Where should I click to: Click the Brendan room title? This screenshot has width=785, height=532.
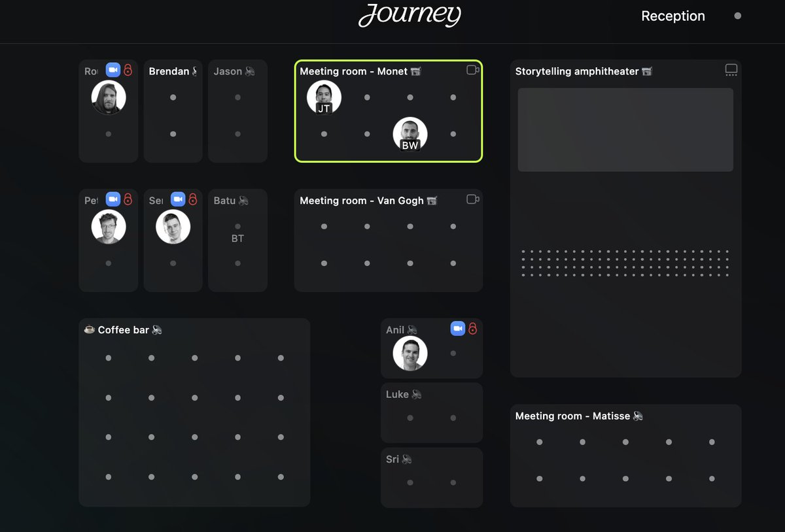coord(169,71)
